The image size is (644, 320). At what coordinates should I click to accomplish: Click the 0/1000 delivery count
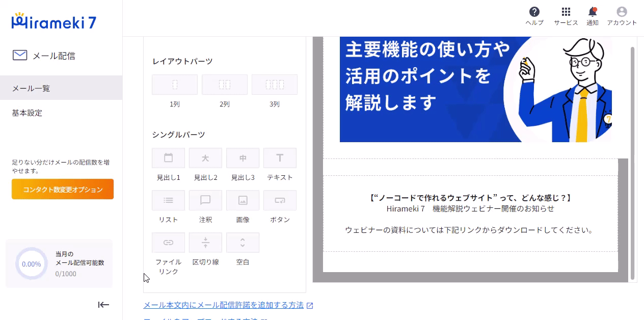[x=66, y=274]
